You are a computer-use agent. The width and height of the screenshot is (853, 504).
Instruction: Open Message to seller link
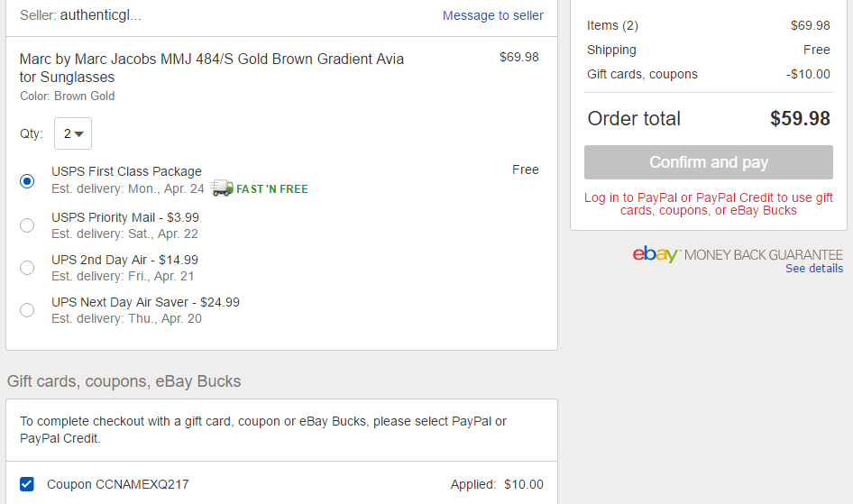[493, 15]
